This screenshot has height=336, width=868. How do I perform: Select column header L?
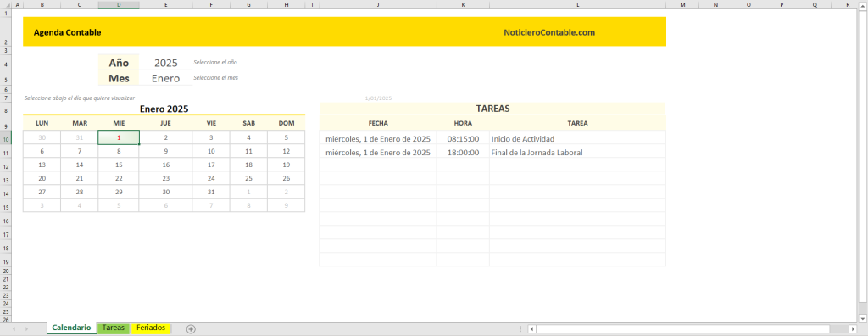point(577,4)
